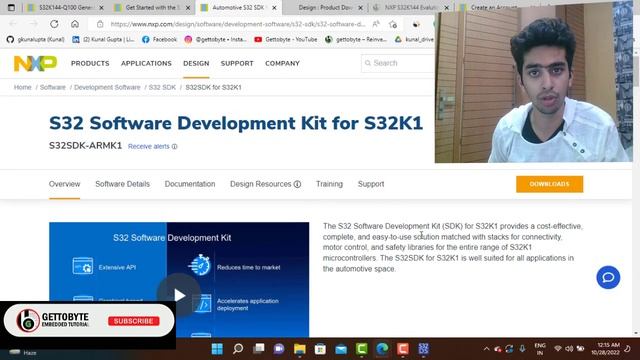Toggle read aloud icon in address bar
Screen dimensions: 640x360
coord(376,24)
